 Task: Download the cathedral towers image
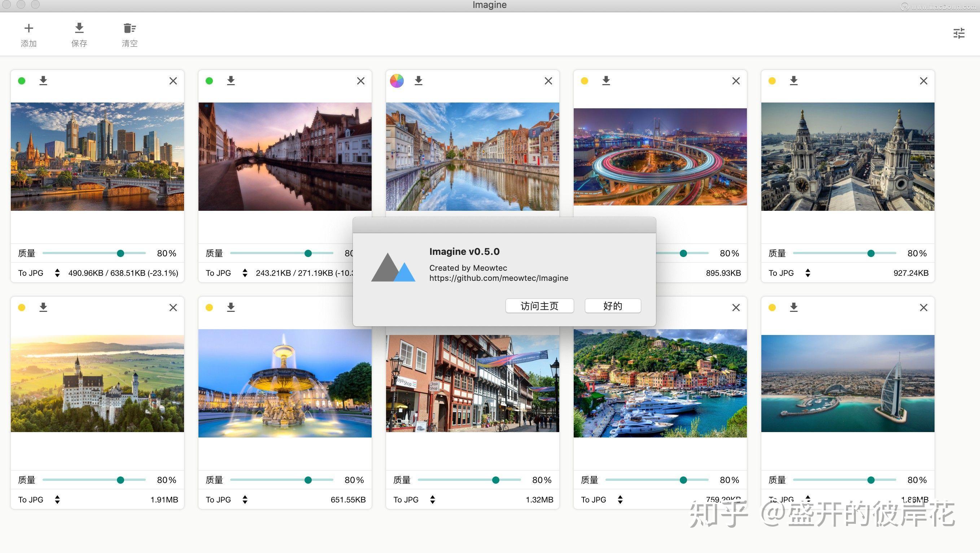[x=793, y=81]
